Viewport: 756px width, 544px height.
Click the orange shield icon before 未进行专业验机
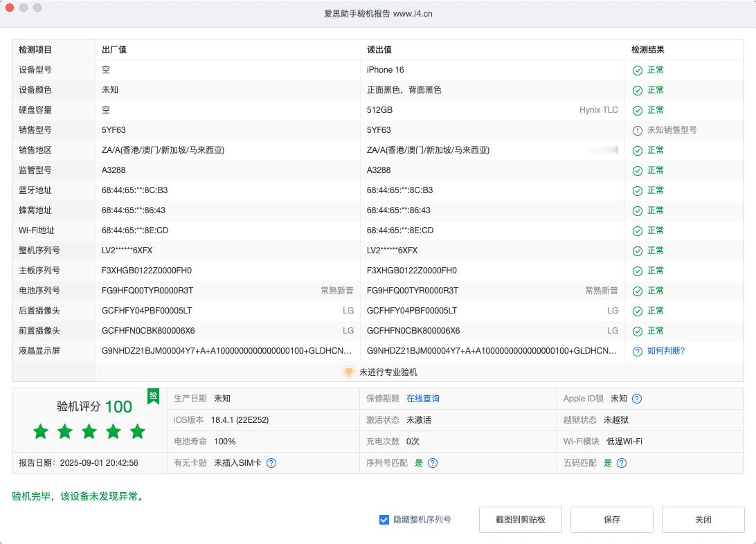[x=349, y=372]
